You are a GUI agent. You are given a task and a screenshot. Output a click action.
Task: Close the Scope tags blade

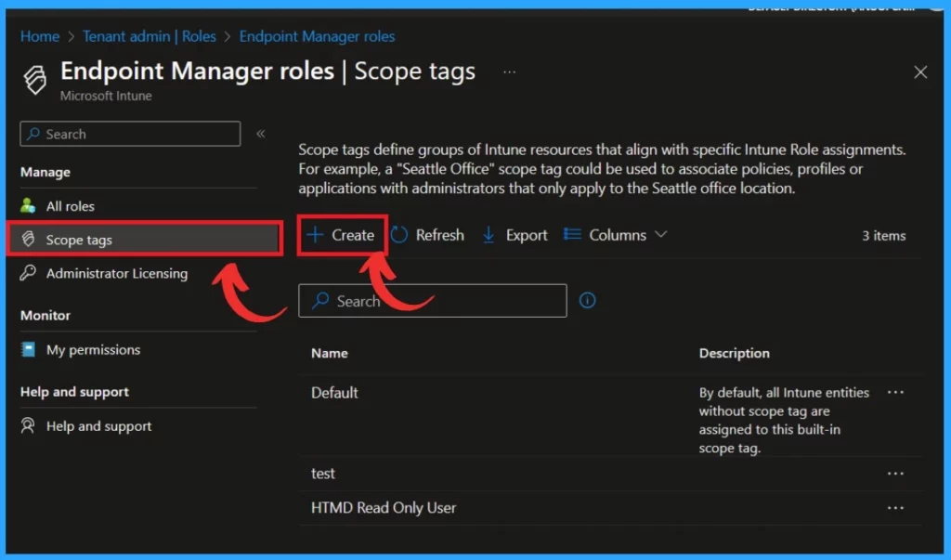[x=920, y=72]
